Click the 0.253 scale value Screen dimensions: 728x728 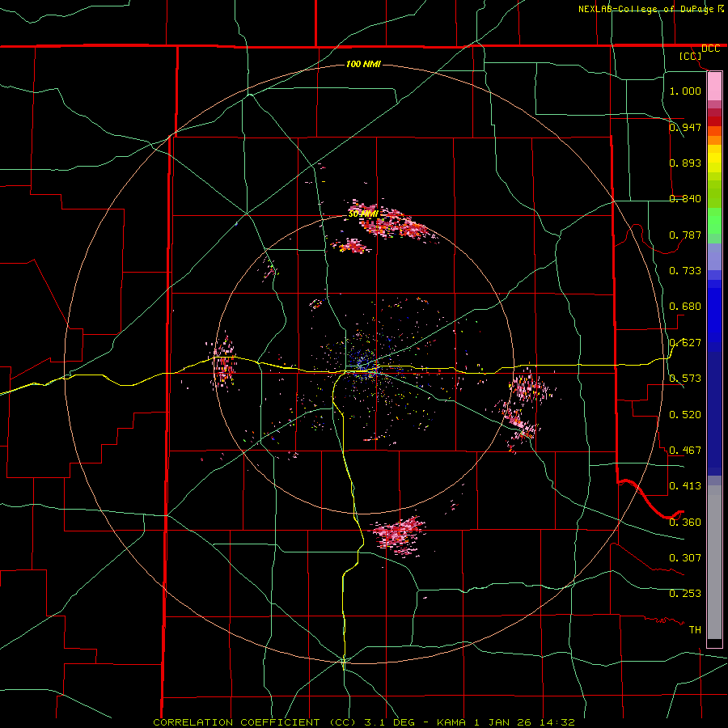pyautogui.click(x=685, y=594)
